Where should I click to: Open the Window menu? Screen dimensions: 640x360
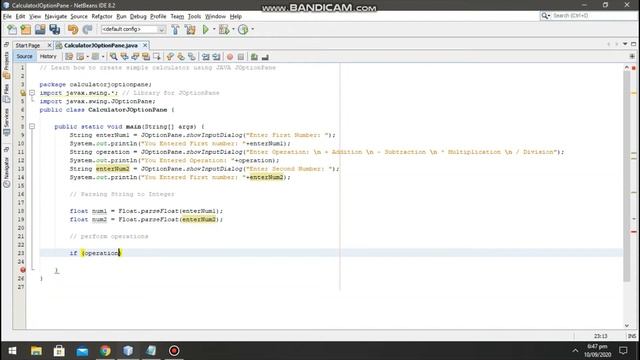click(215, 16)
